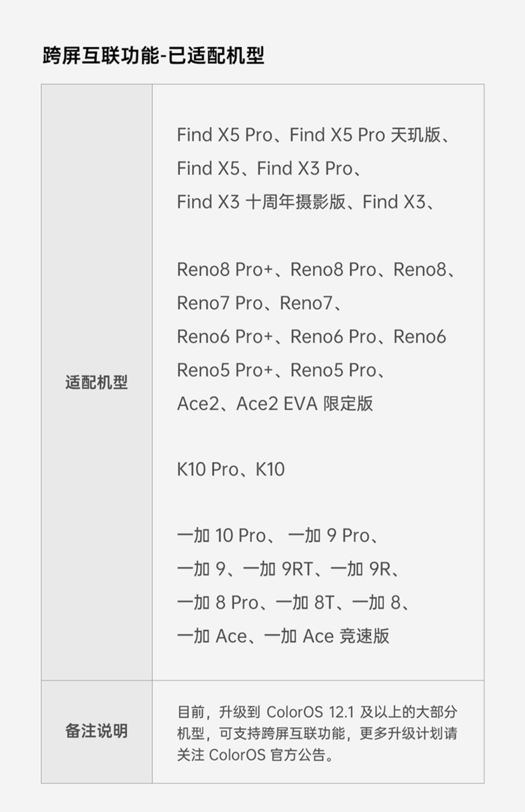Viewport: 525px width, 812px height.
Task: Select the 一加 10 Pro entry
Action: (221, 536)
